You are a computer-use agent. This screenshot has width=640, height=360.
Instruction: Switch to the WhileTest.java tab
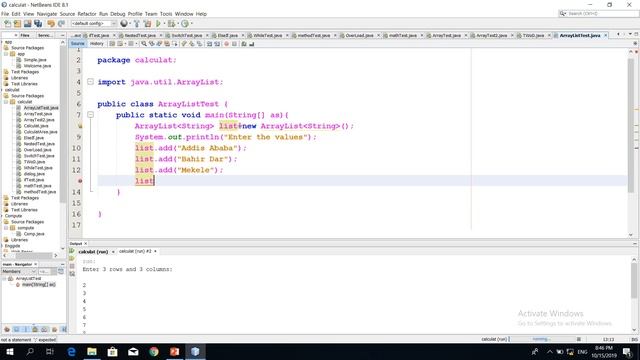267,36
